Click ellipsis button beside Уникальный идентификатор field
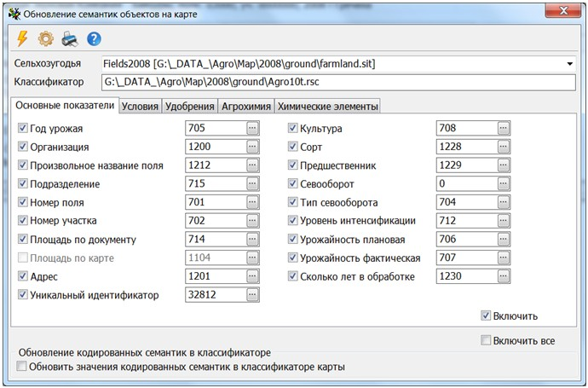This screenshot has width=588, height=388. coord(252,295)
